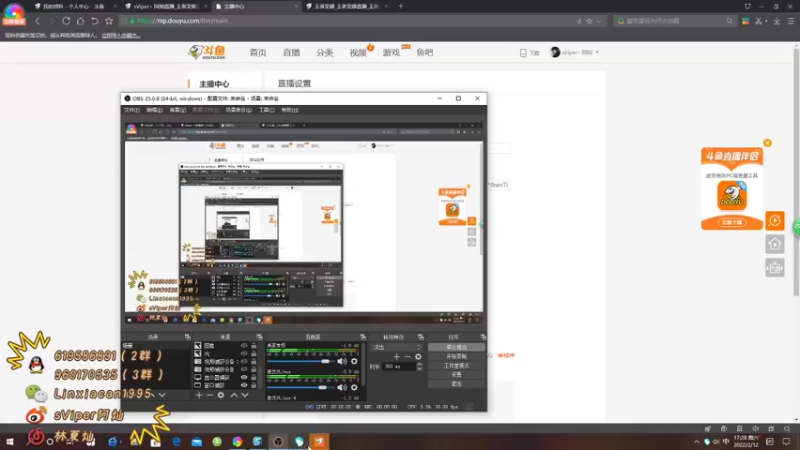Screen dimensions: 800x450
Task: Open the OBS 场景集合 menu
Action: click(x=239, y=110)
